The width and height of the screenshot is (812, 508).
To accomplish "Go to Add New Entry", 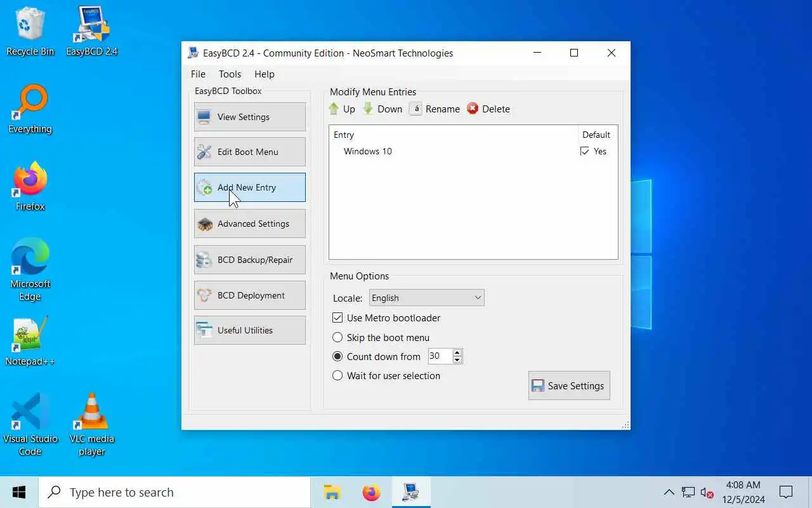I will (x=249, y=187).
